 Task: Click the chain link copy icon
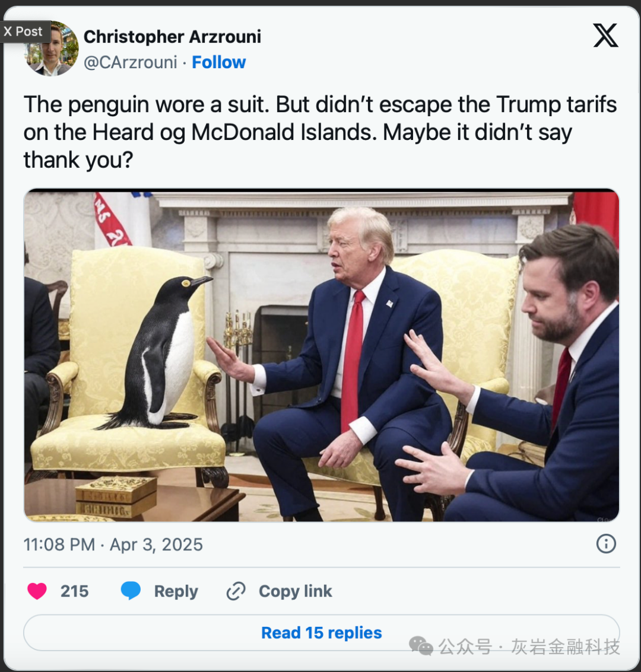236,591
